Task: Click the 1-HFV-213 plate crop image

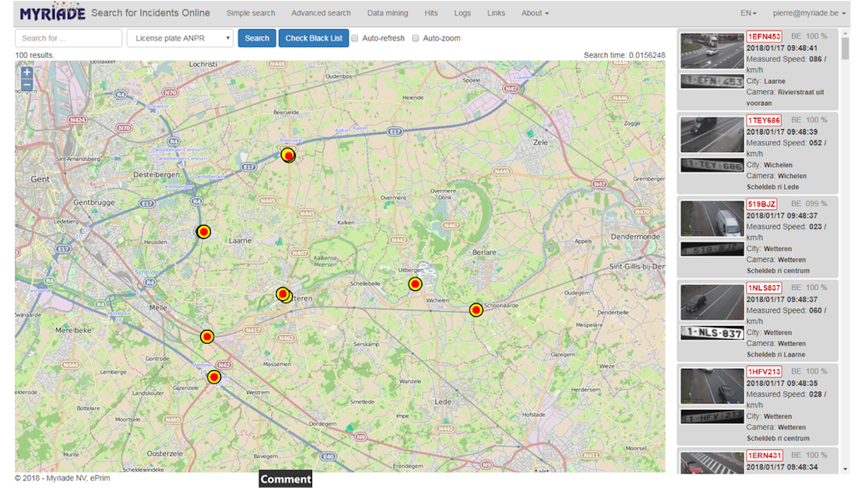Action: tap(712, 417)
